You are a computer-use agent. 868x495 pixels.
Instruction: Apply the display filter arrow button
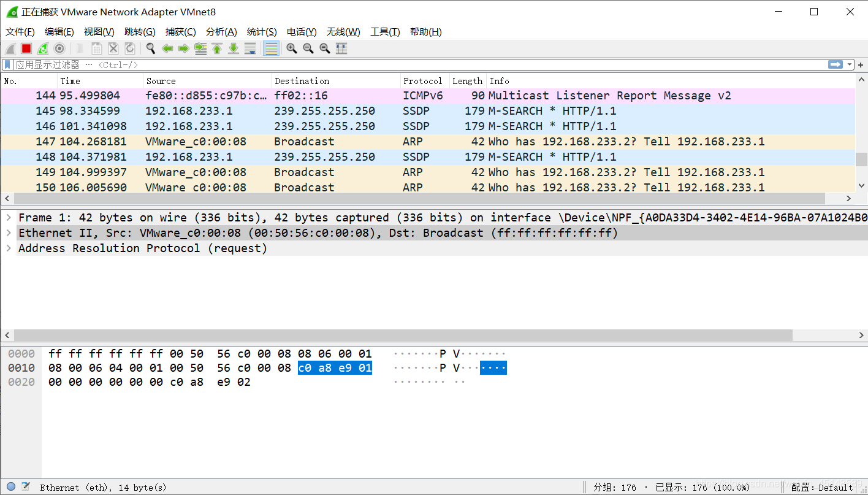coord(835,64)
